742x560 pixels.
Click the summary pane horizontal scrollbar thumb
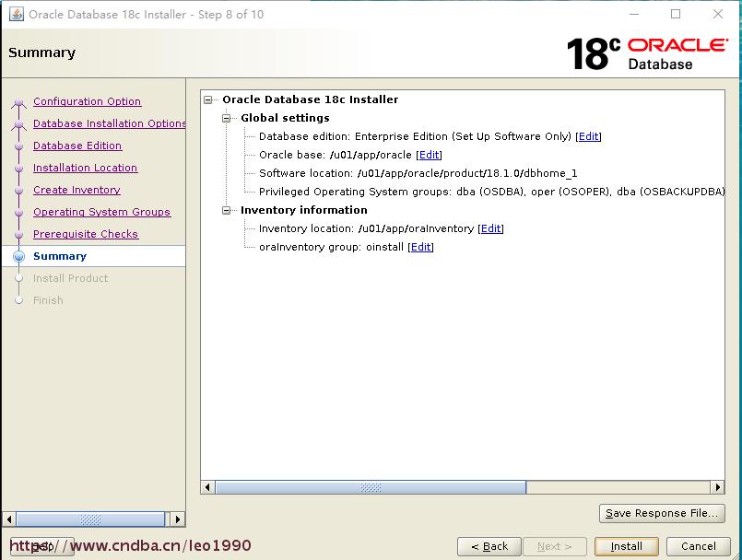pos(371,487)
